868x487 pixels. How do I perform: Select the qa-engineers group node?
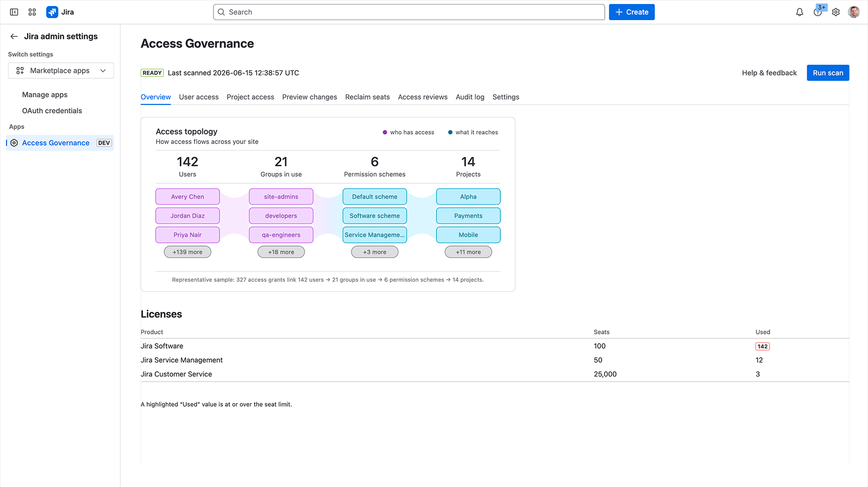[281, 235]
